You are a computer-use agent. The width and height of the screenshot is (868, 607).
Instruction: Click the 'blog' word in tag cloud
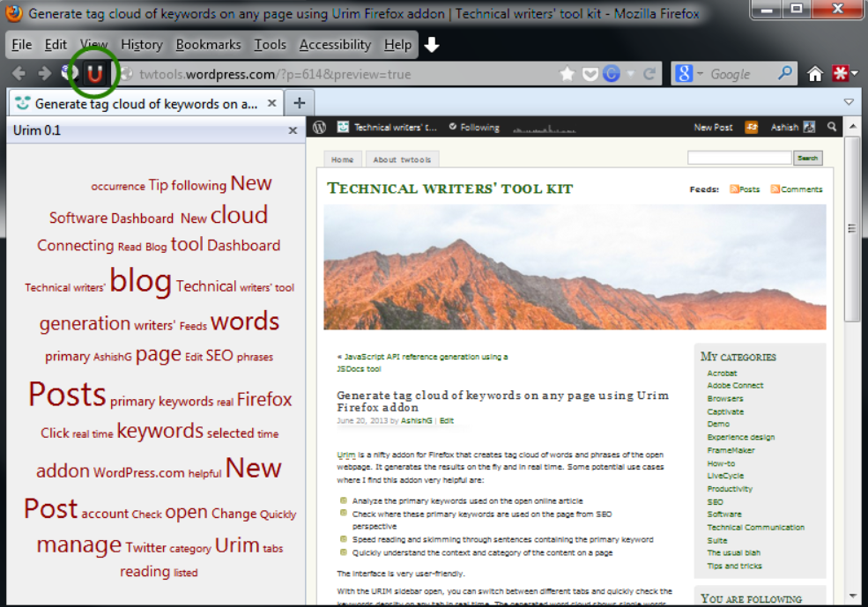141,280
